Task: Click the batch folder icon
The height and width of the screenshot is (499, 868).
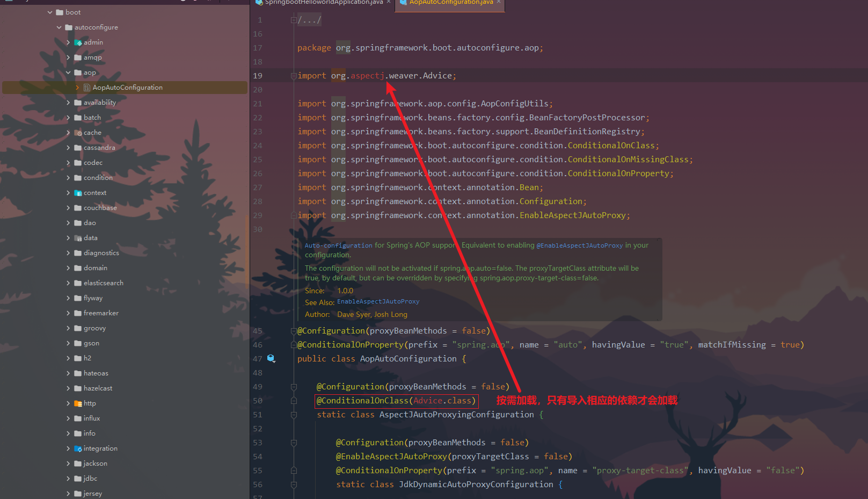Action: 78,118
